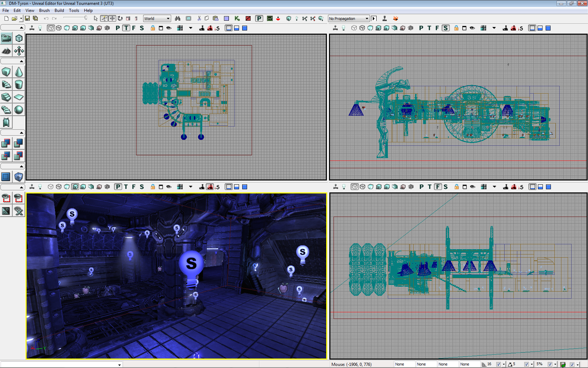Image resolution: width=588 pixels, height=368 pixels.
Task: Click the CSG Subtract button
Action: [19, 143]
